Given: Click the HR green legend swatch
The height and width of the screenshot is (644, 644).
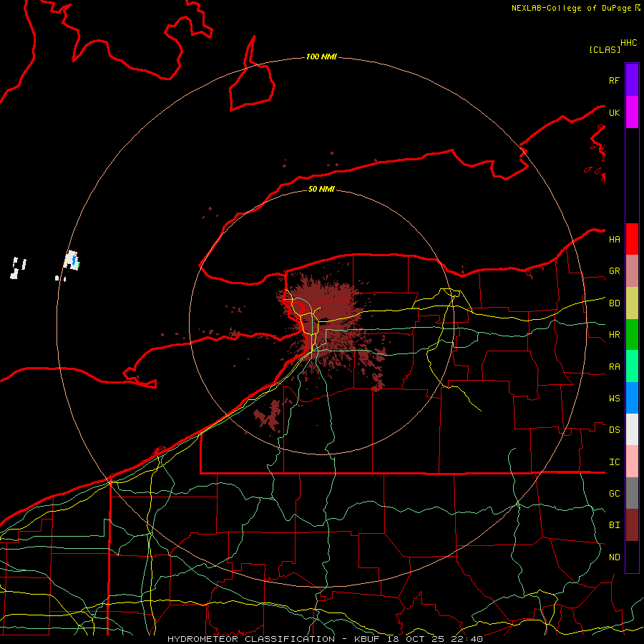Looking at the screenshot, I should 632,335.
